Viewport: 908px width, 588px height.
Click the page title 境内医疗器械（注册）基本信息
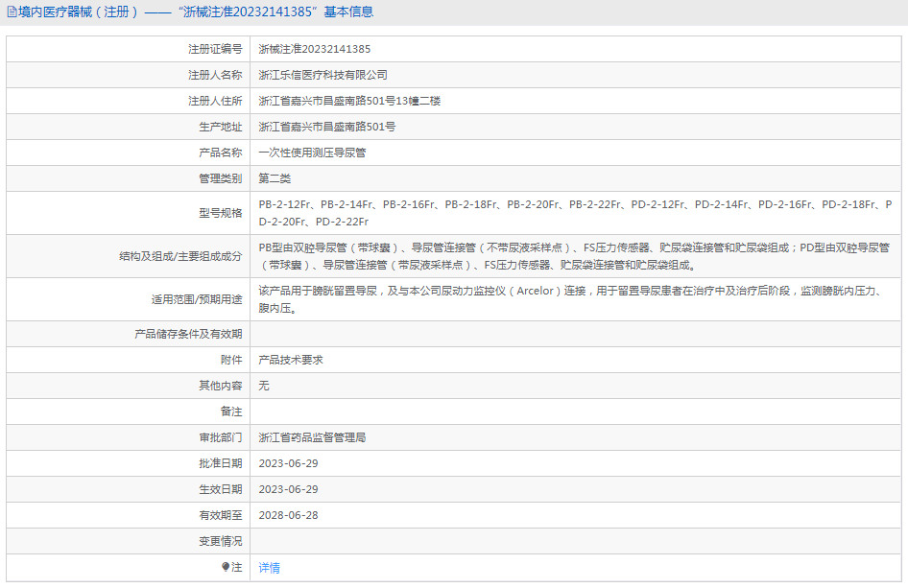point(196,12)
